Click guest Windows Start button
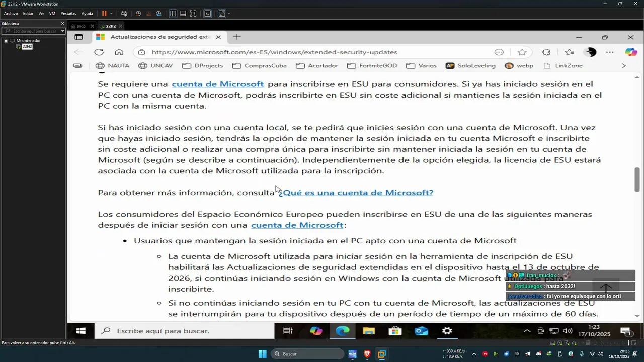 coord(80,331)
